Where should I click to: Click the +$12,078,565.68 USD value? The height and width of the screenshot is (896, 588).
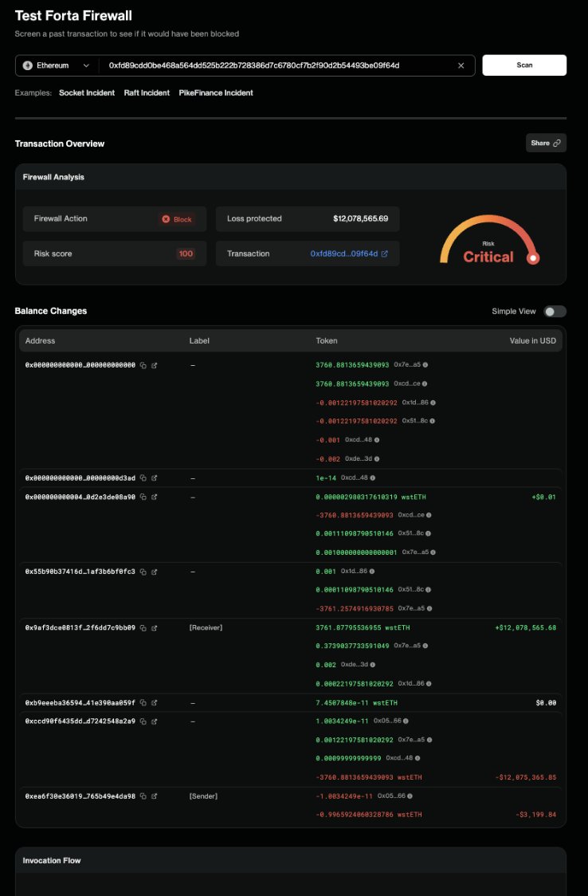pos(525,628)
